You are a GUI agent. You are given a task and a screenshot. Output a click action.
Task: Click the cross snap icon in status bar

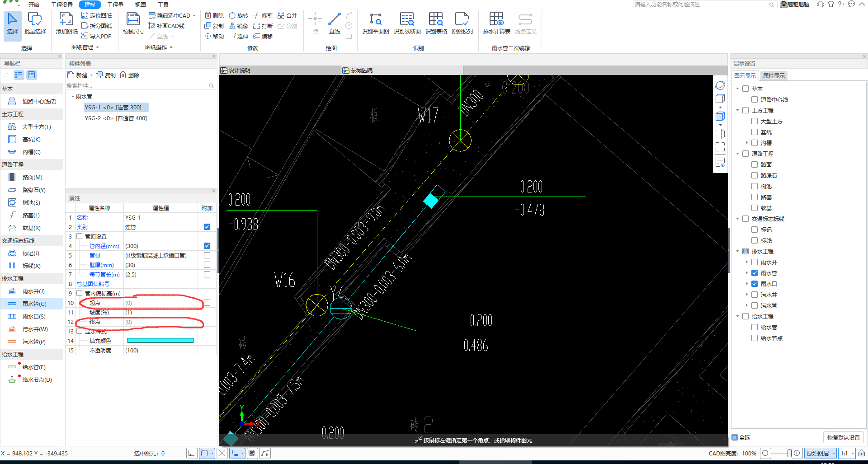pos(222,453)
